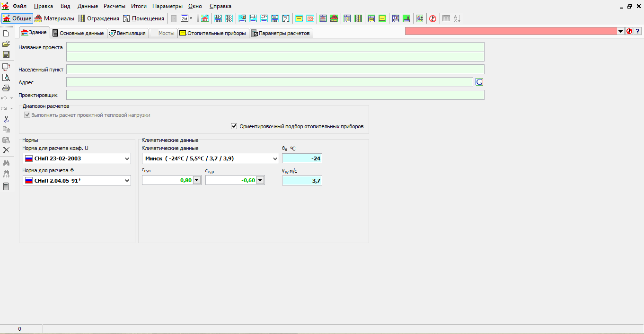Find and replace via binoculars A→B icon
644x334 pixels.
pos(6,173)
